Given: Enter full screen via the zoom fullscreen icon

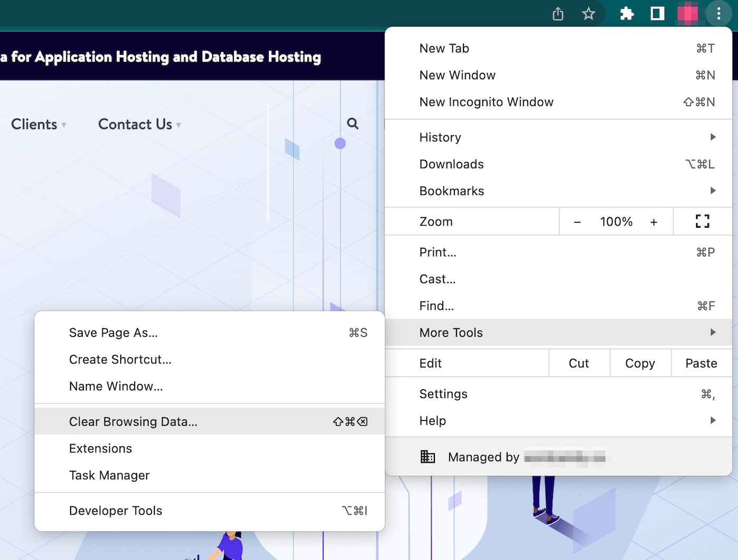Looking at the screenshot, I should (703, 221).
